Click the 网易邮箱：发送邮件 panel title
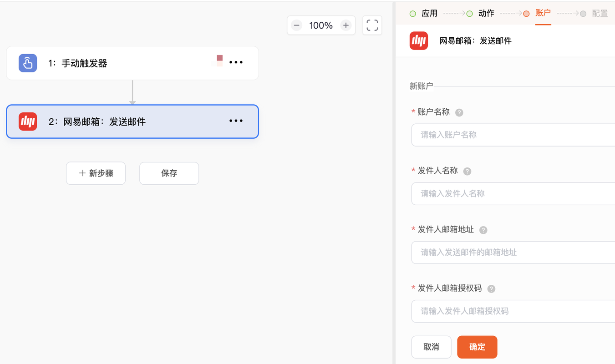615x364 pixels. point(475,40)
